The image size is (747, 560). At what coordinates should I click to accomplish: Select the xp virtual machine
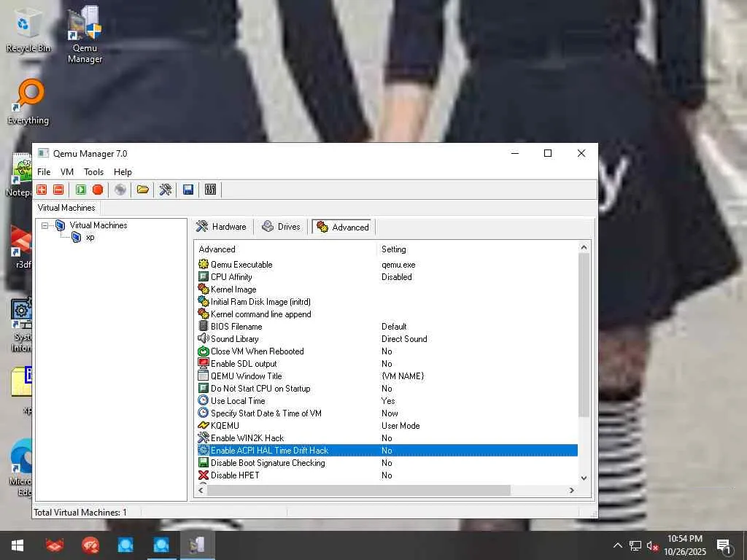[90, 237]
